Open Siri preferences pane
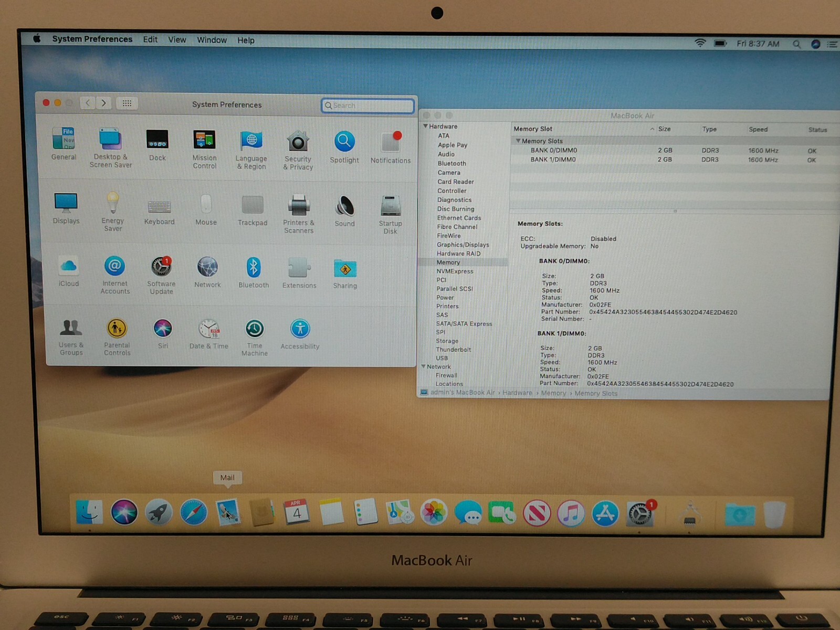The width and height of the screenshot is (840, 630). [163, 334]
